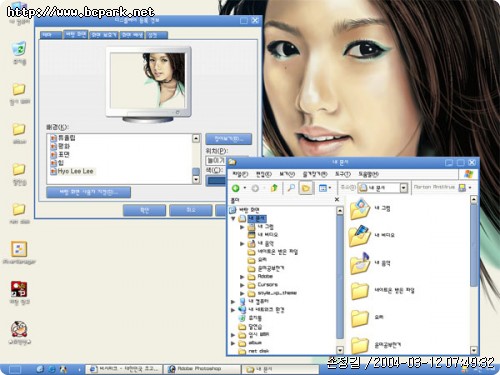Open the Edit (E) menu in Explorer

[x=264, y=174]
